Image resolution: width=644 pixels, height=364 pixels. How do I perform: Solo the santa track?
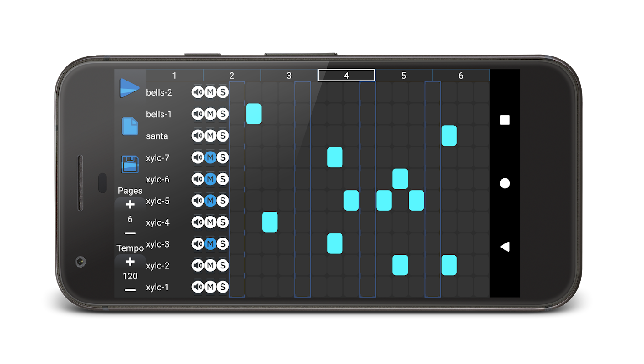pyautogui.click(x=222, y=136)
